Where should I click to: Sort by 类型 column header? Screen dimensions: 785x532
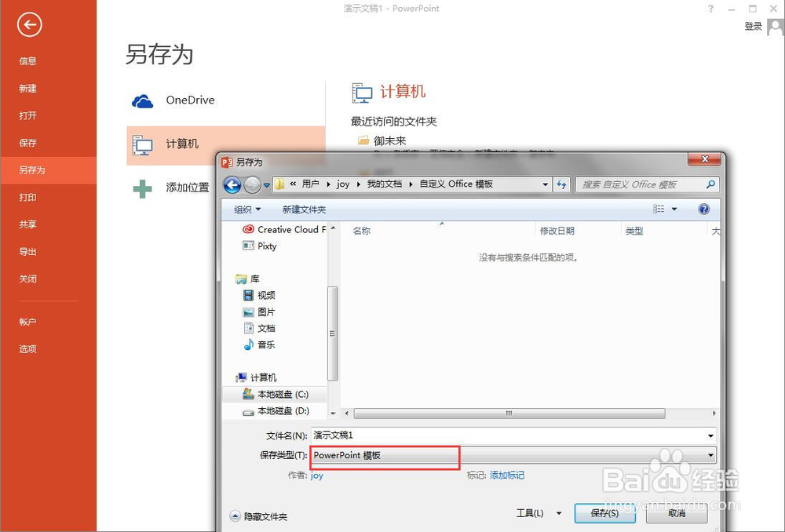633,231
